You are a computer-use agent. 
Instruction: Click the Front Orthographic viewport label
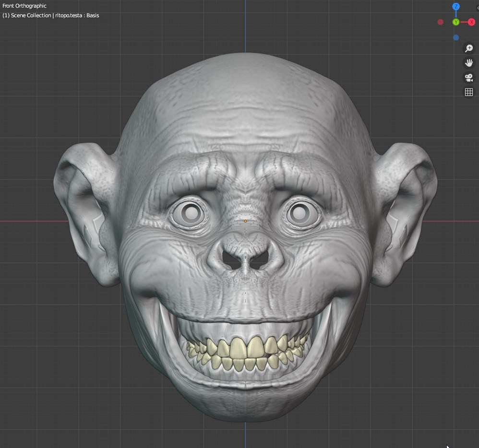24,5
